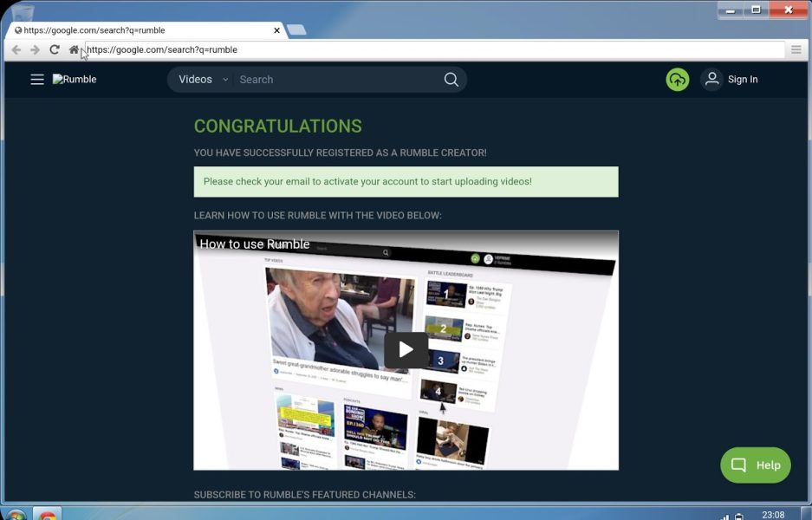Go back with browser back arrow
The image size is (812, 520).
(x=16, y=49)
